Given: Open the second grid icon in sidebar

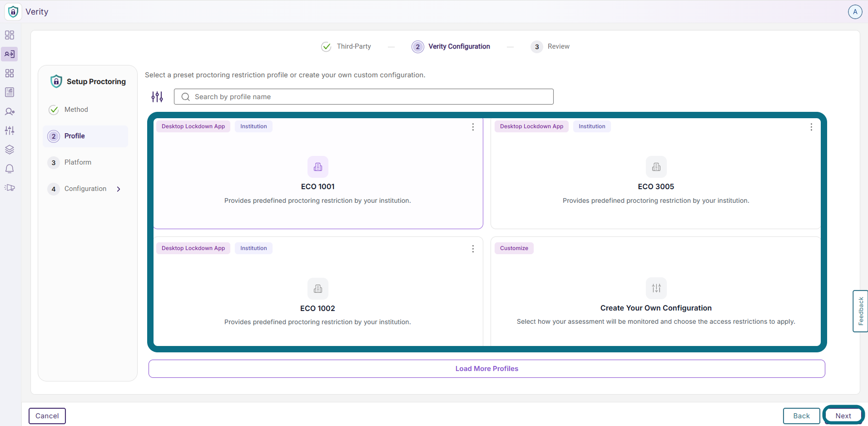Looking at the screenshot, I should point(10,73).
